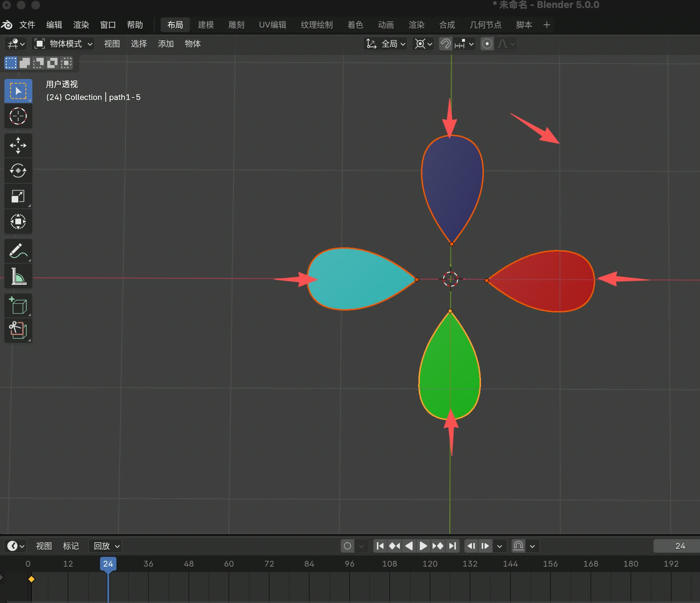Expand the 回放 playback dropdown

pyautogui.click(x=105, y=546)
